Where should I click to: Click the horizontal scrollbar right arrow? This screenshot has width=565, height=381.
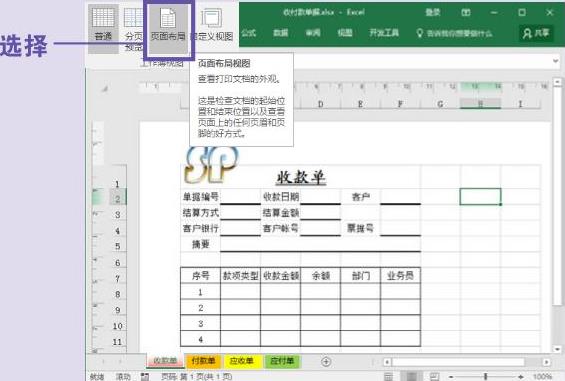point(547,362)
